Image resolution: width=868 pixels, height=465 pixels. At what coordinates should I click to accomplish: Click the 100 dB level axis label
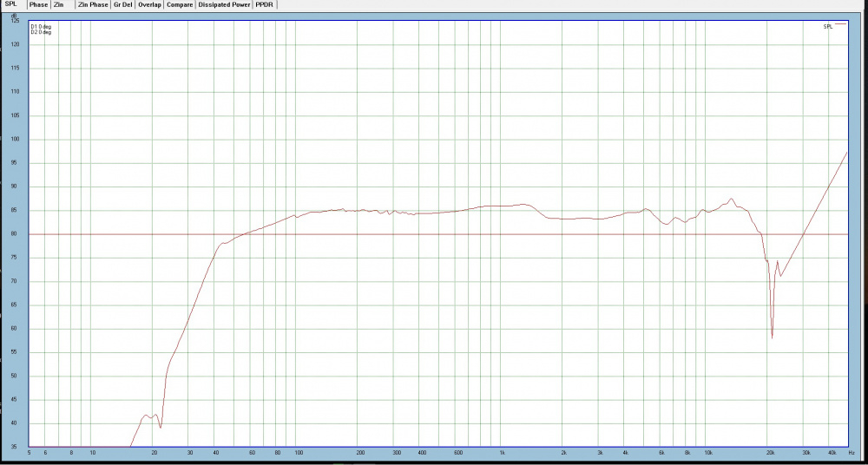click(x=15, y=139)
